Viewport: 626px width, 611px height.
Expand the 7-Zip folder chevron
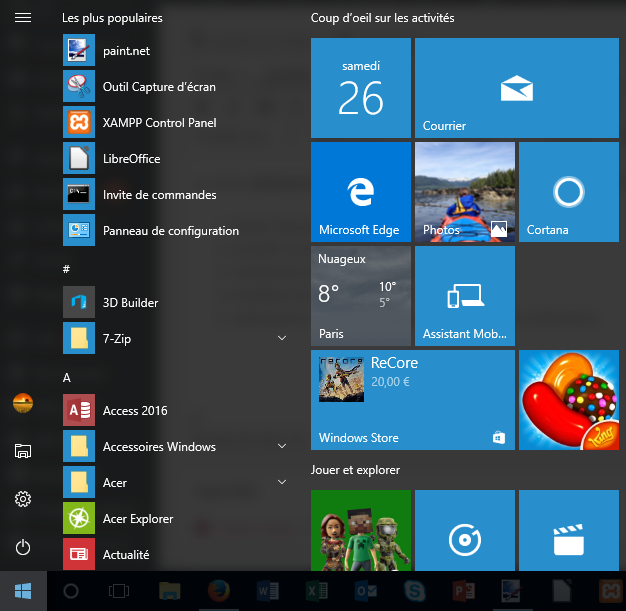(282, 338)
